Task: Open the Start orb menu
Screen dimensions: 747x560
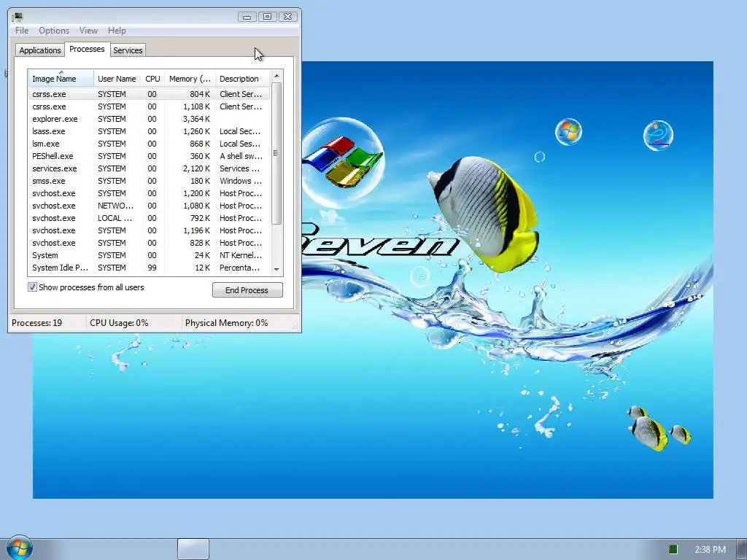Action: [x=20, y=547]
